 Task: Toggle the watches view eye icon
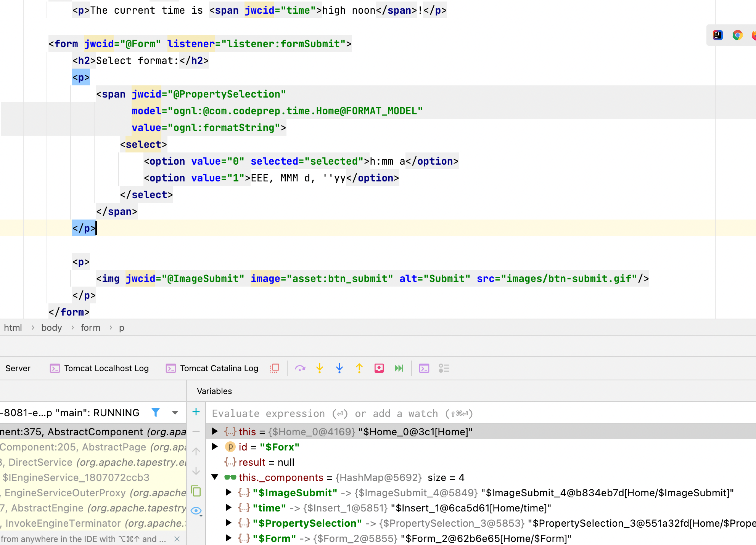[196, 511]
